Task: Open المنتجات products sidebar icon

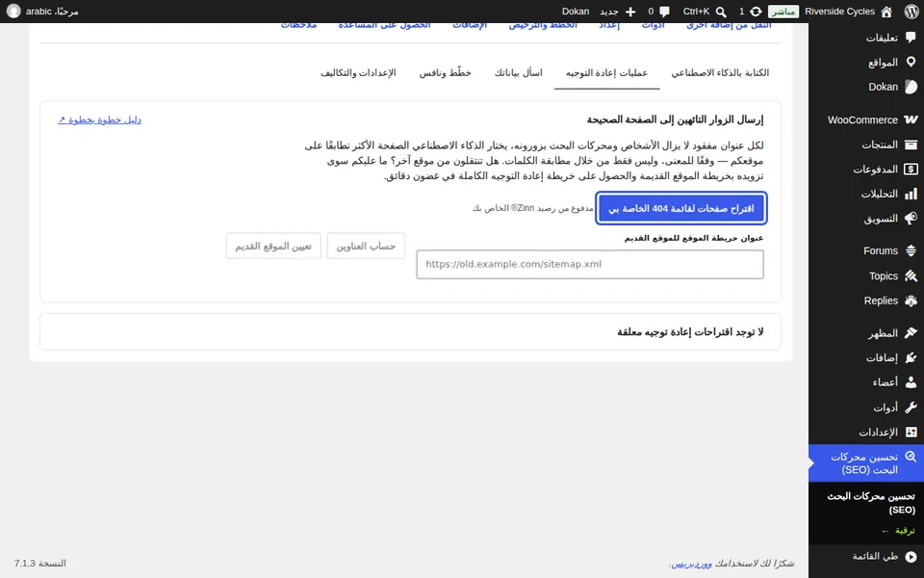Action: click(911, 144)
